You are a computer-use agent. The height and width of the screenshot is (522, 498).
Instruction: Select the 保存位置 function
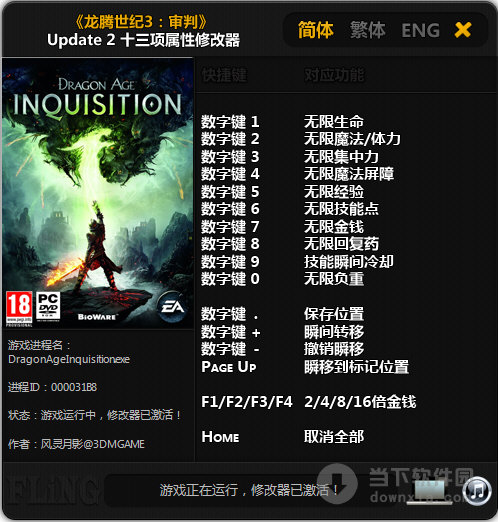point(334,314)
